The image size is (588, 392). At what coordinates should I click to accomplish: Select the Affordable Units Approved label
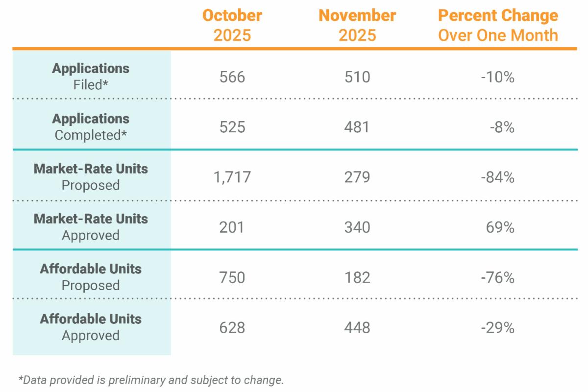[91, 327]
